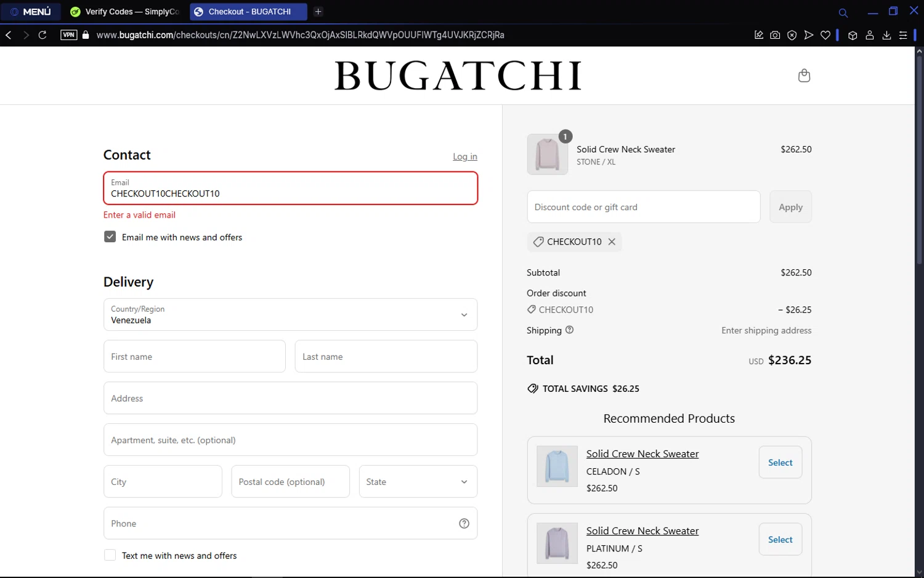Screen dimensions: 924x578
Task: Open the pinboard edit icon
Action: tap(759, 35)
